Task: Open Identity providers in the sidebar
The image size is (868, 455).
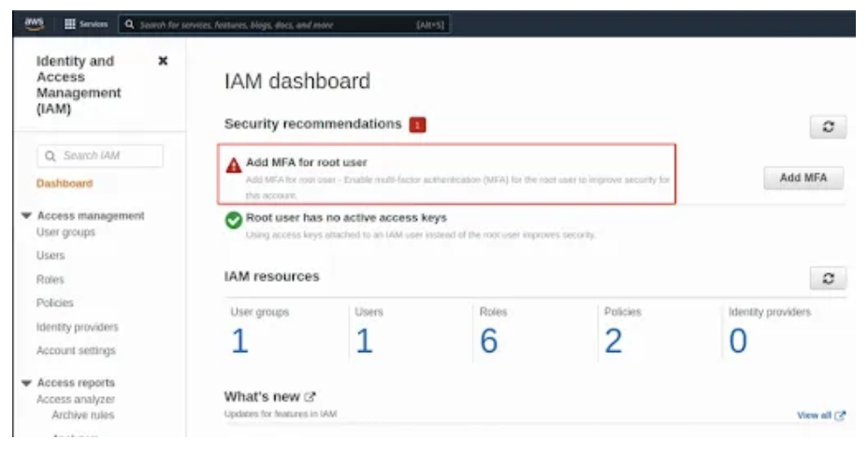Action: tap(77, 327)
